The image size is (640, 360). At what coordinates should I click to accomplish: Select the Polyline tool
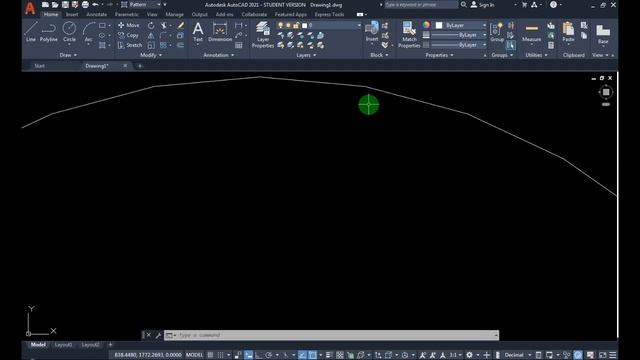(49, 32)
